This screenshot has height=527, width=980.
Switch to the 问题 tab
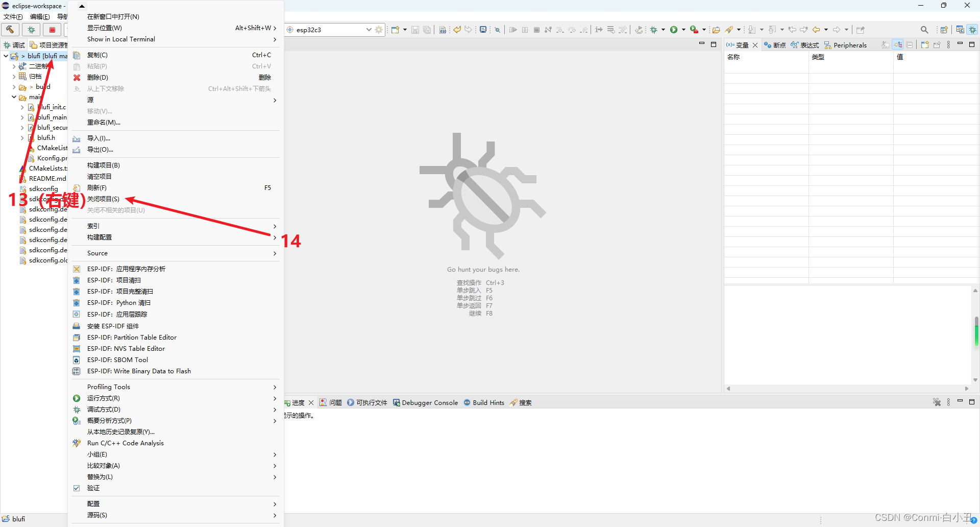[x=331, y=402]
